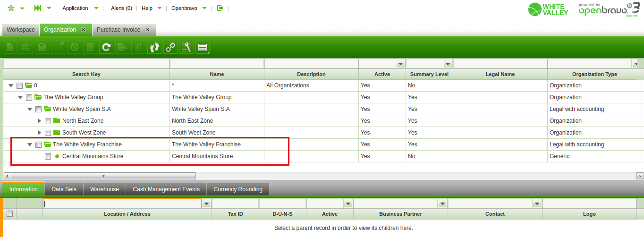Click Alerts (0) link
The width and height of the screenshot is (644, 237).
click(121, 8)
